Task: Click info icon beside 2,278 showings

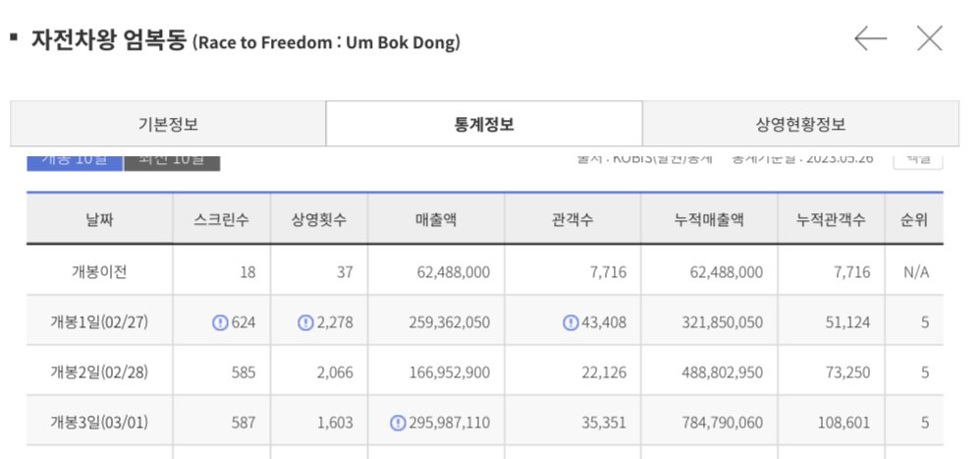Action: 305,322
